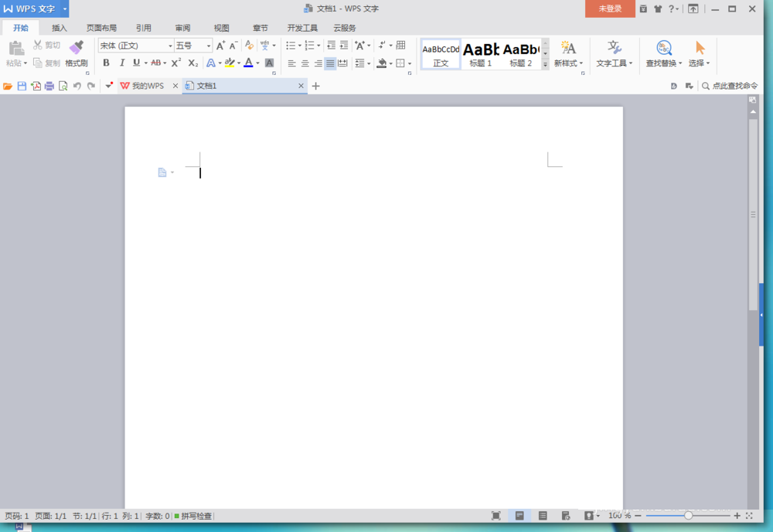Viewport: 773px width, 532px height.
Task: Click the font color red A button
Action: point(248,63)
